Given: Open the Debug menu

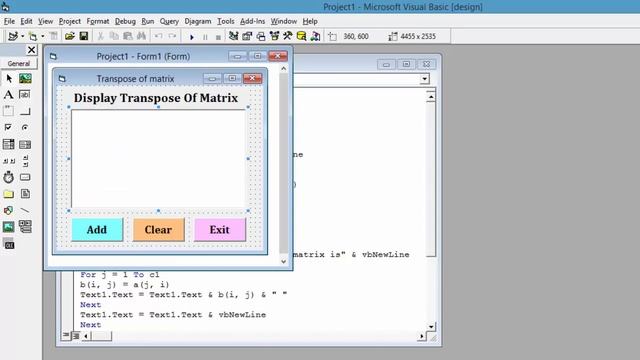Looking at the screenshot, I should 125,21.
